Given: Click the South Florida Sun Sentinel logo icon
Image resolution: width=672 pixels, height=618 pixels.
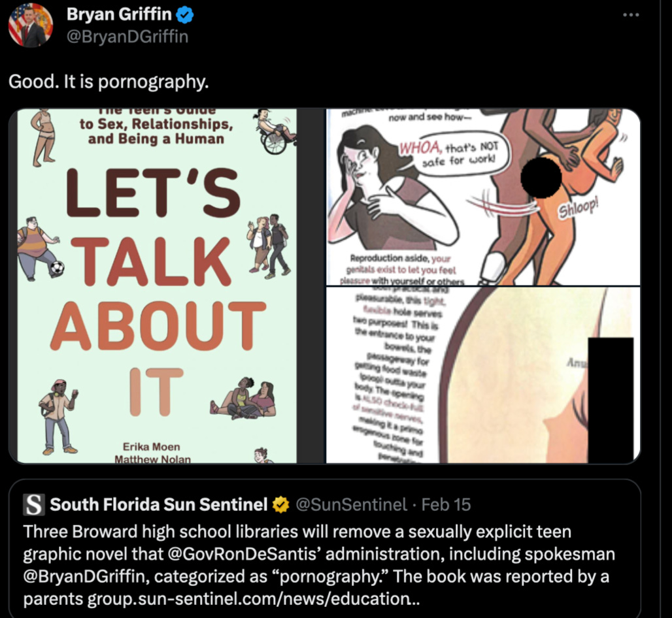Looking at the screenshot, I should coord(33,504).
